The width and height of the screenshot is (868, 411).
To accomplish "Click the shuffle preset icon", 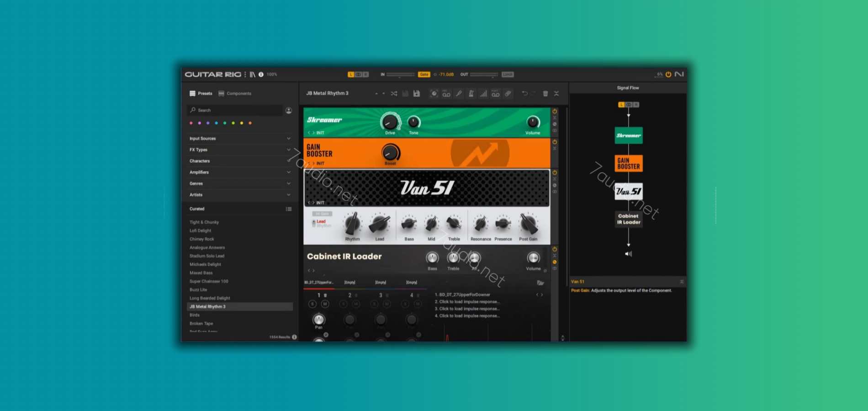I will point(394,94).
